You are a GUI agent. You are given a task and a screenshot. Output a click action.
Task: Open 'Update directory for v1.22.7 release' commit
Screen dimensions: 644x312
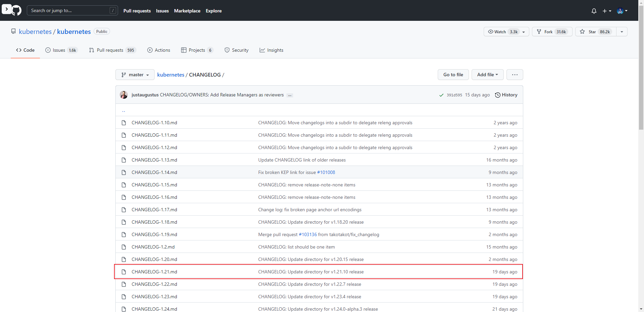(x=310, y=284)
